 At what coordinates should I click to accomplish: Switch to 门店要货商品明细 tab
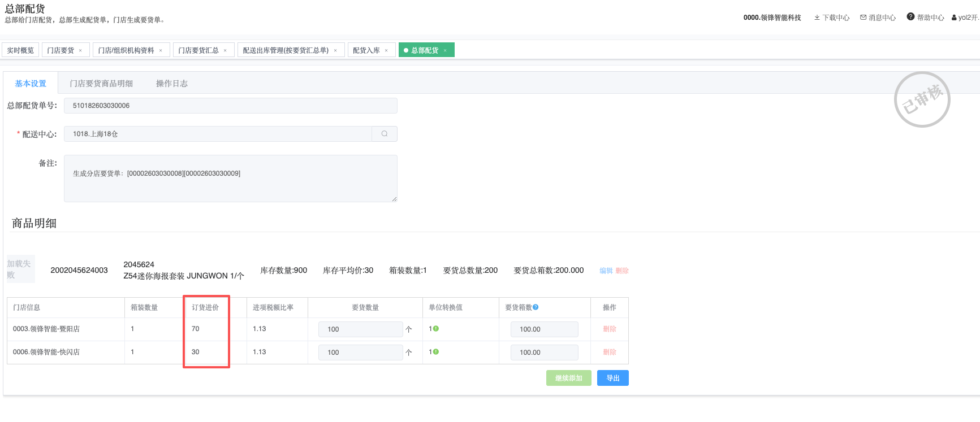[x=101, y=84]
